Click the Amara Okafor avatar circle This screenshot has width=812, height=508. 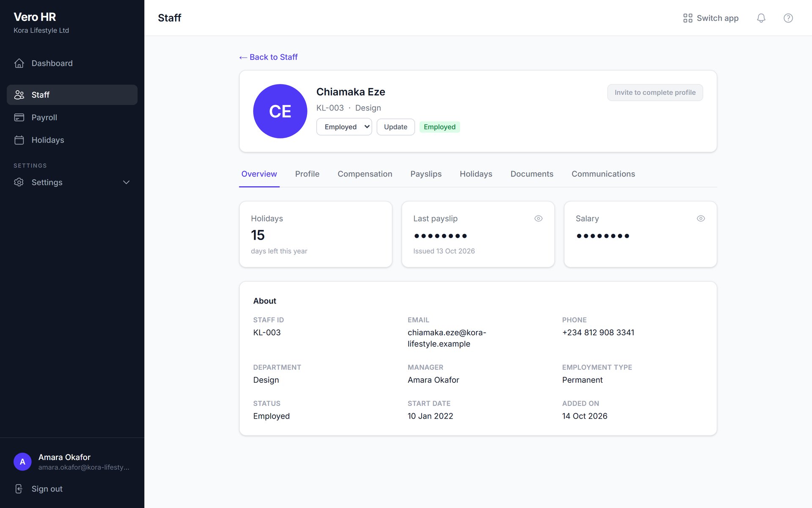click(x=22, y=462)
